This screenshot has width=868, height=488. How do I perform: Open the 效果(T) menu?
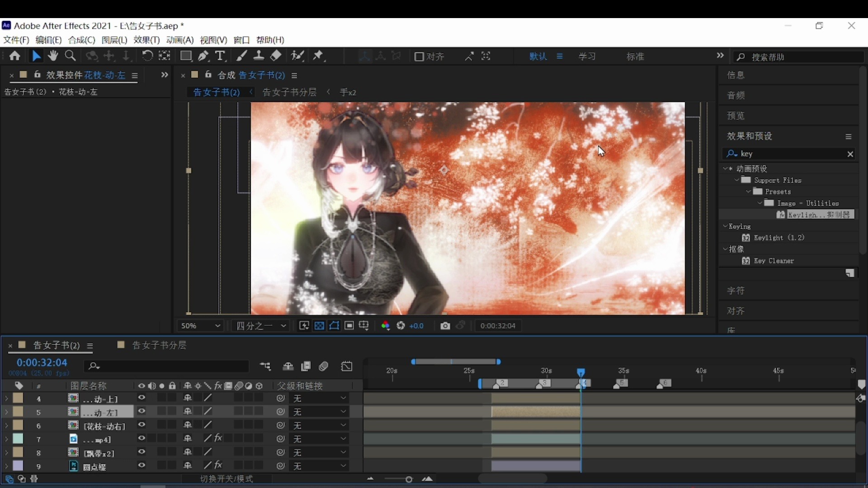147,40
